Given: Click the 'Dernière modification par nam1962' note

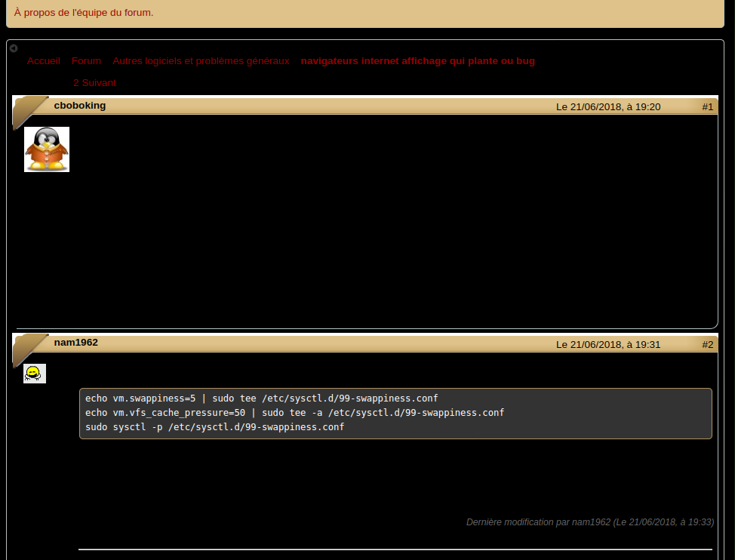Looking at the screenshot, I should tap(589, 522).
